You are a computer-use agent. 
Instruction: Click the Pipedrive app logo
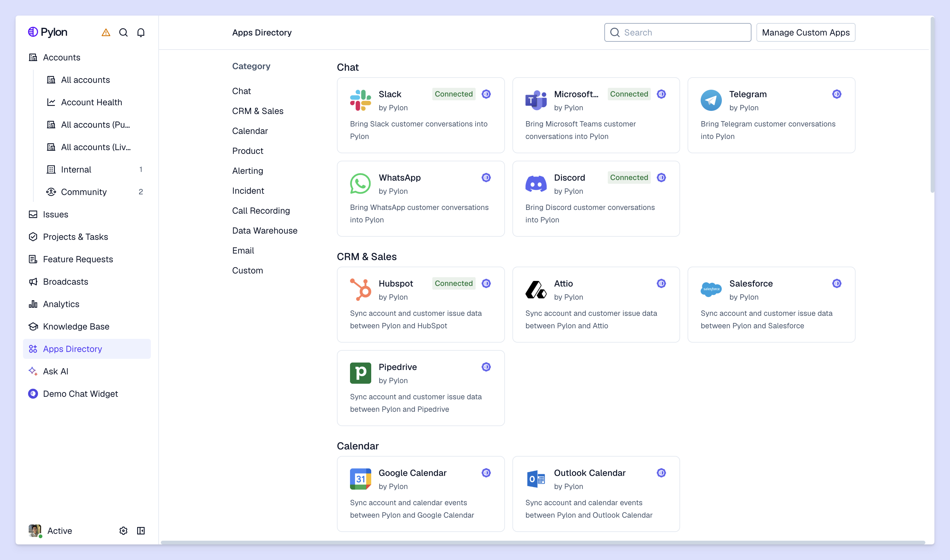(x=360, y=373)
